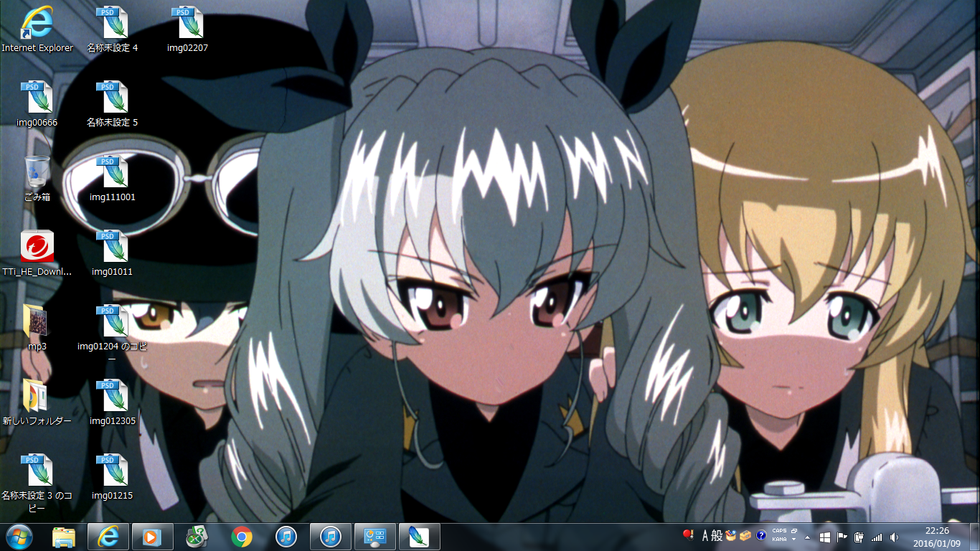Screen dimensions: 980x551
Task: Click the iTunes icon beside Chrome
Action: (286, 537)
